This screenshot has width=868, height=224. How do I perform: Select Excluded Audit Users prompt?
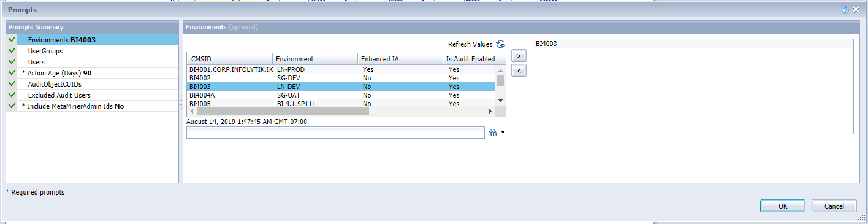(x=93, y=95)
